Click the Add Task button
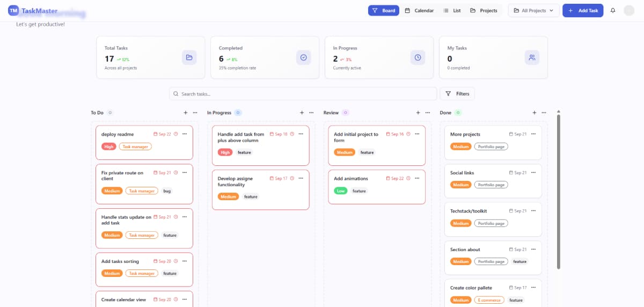The width and height of the screenshot is (644, 307). 583,10
